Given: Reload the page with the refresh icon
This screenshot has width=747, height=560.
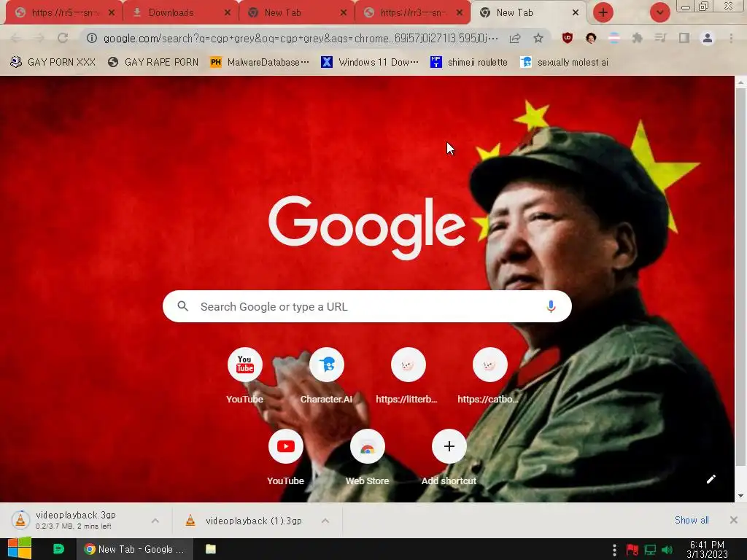Looking at the screenshot, I should (63, 38).
